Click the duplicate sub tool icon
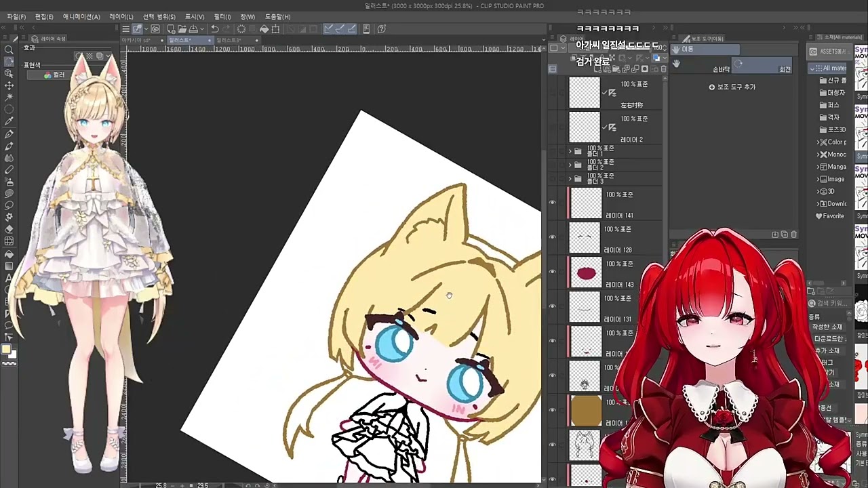868x488 pixels. (785, 235)
